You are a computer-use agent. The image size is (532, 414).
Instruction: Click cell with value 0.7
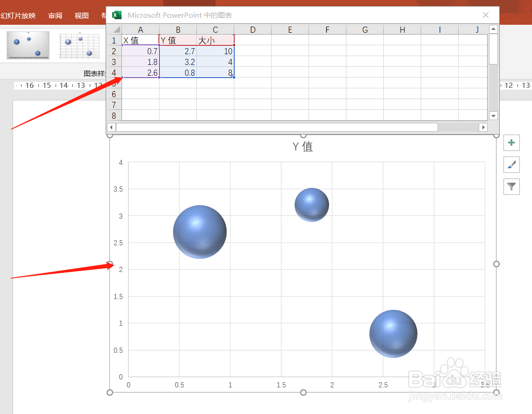(x=140, y=51)
